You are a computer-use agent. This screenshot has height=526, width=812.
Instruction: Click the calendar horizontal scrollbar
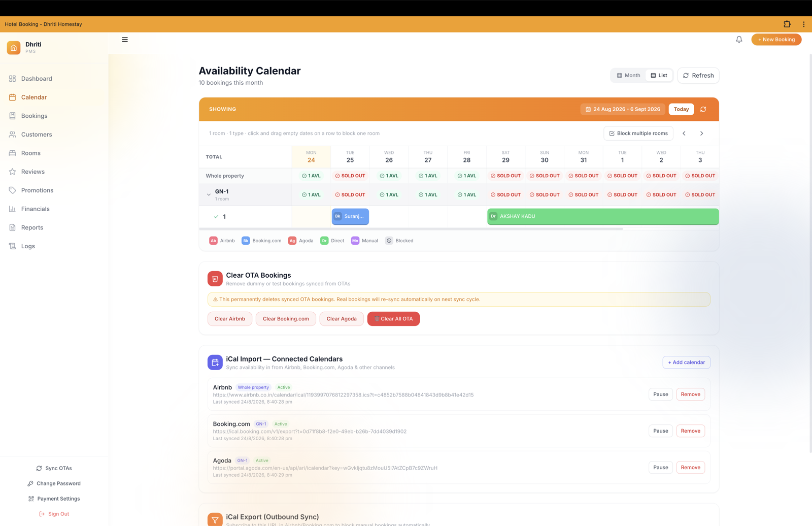(x=411, y=229)
